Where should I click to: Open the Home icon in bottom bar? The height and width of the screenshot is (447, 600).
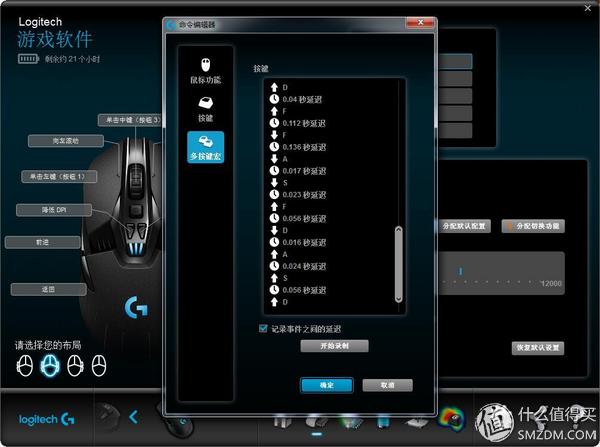pos(282,422)
